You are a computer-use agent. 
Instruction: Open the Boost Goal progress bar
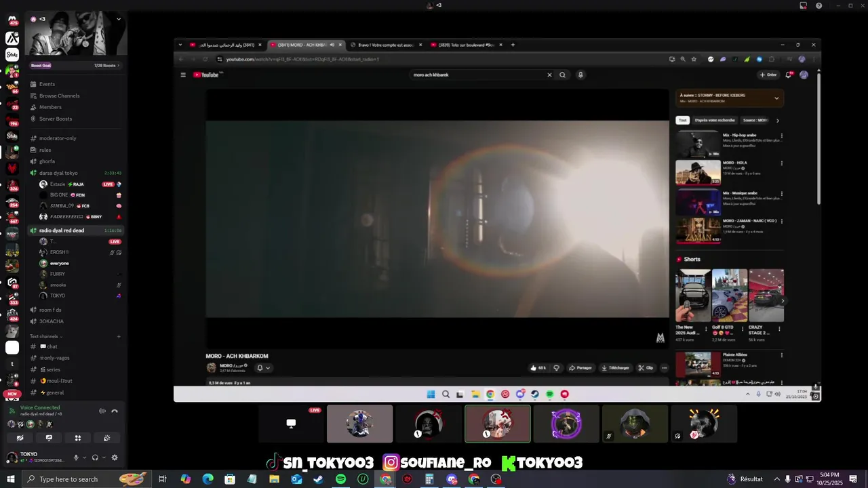(x=75, y=65)
